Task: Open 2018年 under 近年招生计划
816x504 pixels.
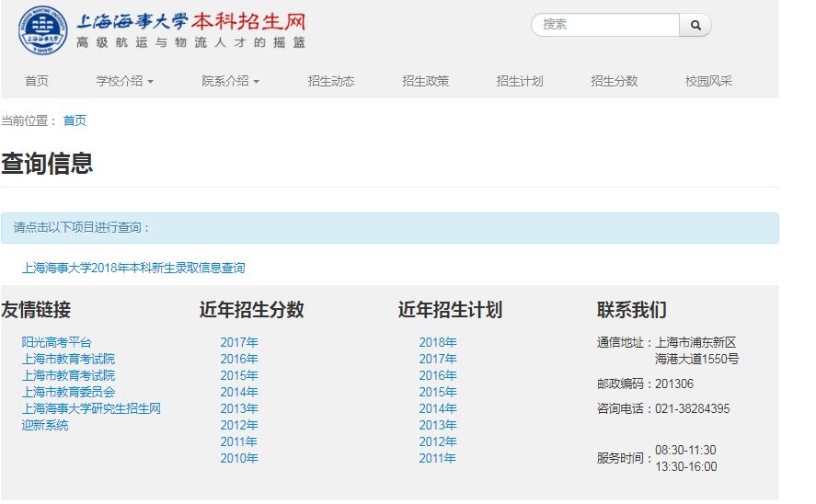Action: coord(438,342)
